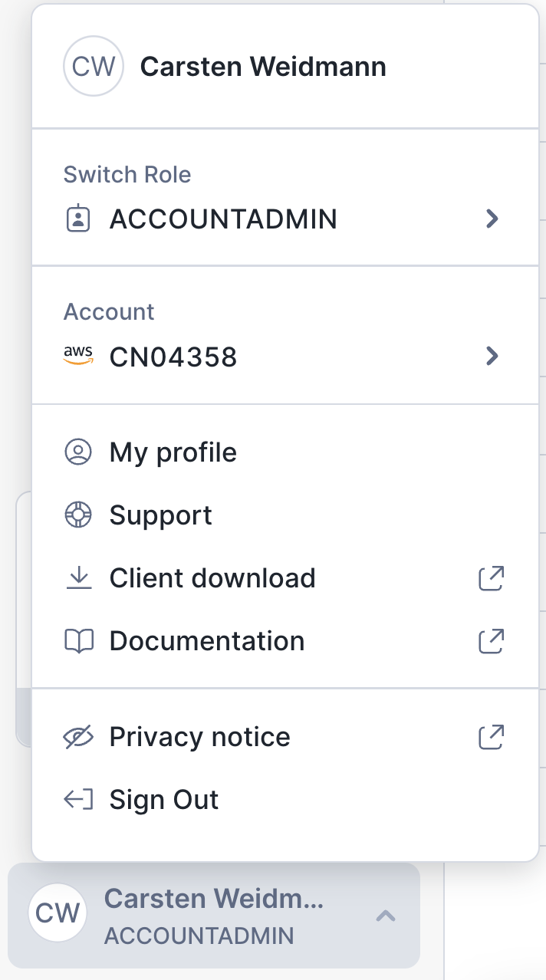Expand the Account submenu chevron
The width and height of the screenshot is (546, 980).
click(492, 357)
